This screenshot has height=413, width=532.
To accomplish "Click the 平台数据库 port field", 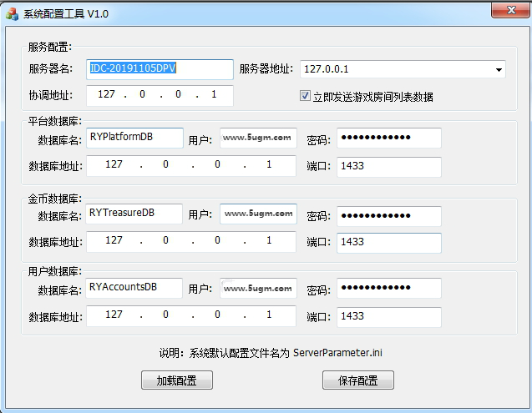I will [388, 166].
